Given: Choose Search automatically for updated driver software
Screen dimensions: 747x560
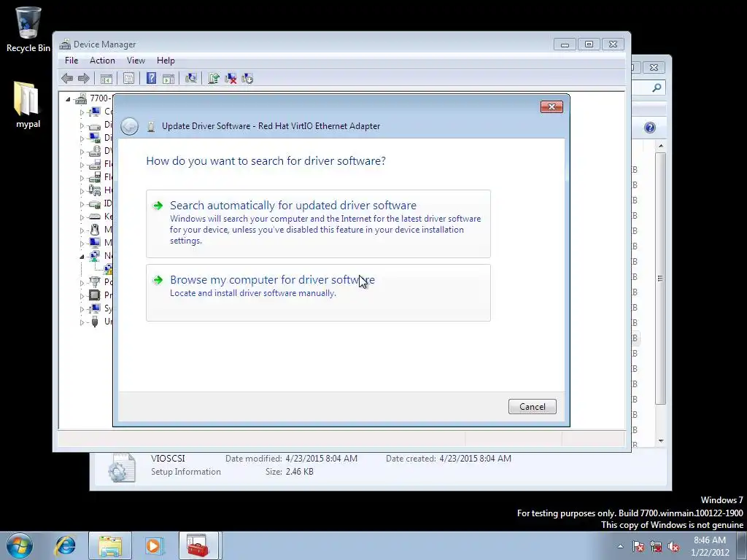Looking at the screenshot, I should pyautogui.click(x=318, y=224).
